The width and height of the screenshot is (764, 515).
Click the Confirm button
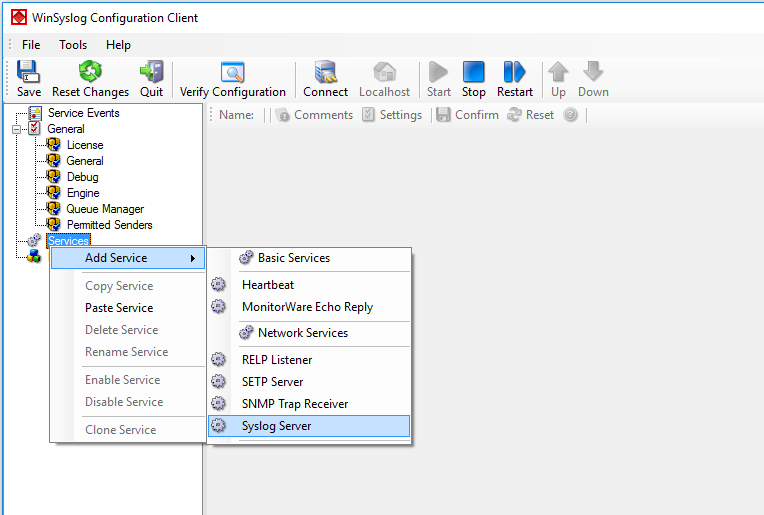[x=467, y=114]
